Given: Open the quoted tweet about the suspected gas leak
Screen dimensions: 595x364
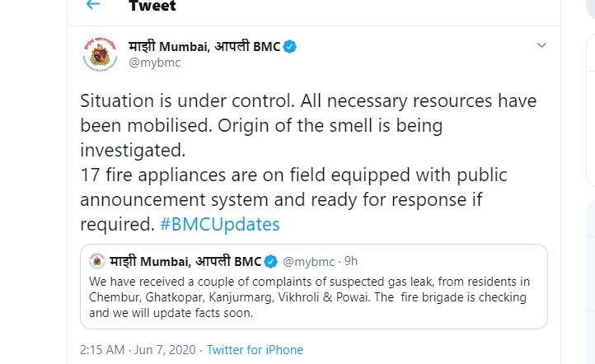Looking at the screenshot, I should [314, 287].
